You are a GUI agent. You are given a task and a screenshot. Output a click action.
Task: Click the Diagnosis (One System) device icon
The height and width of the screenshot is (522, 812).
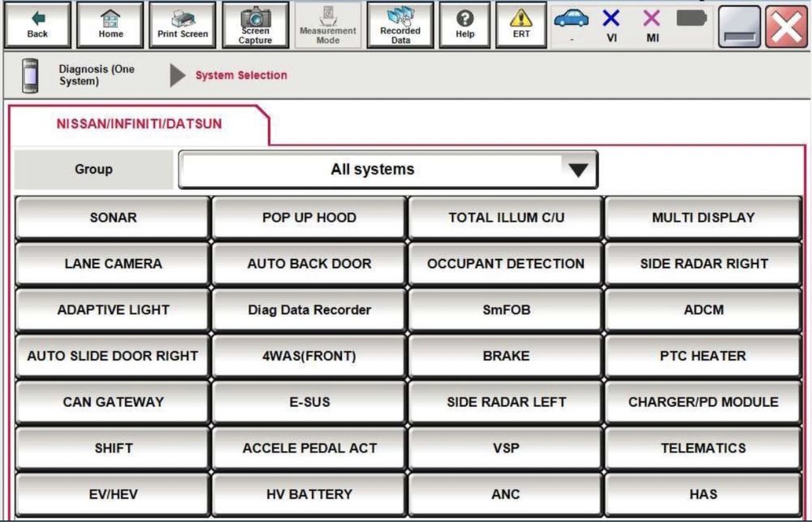click(30, 75)
